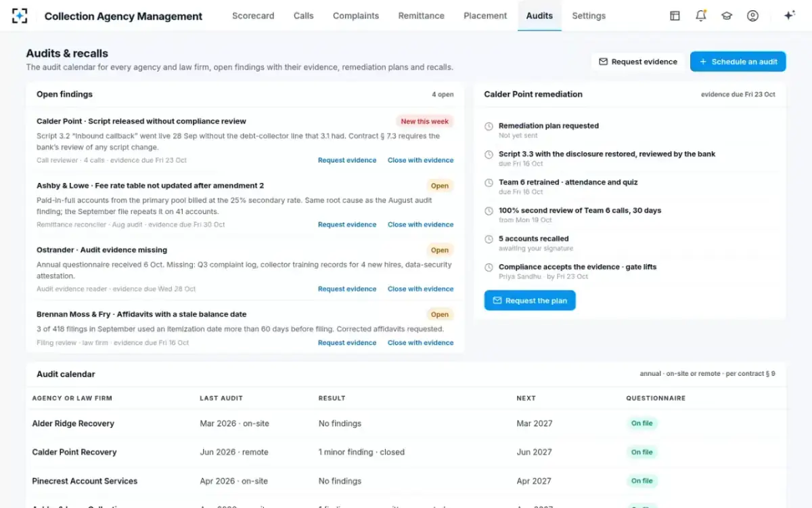
Task: Click 'Jun 2027' next audit cell
Action: (x=534, y=452)
